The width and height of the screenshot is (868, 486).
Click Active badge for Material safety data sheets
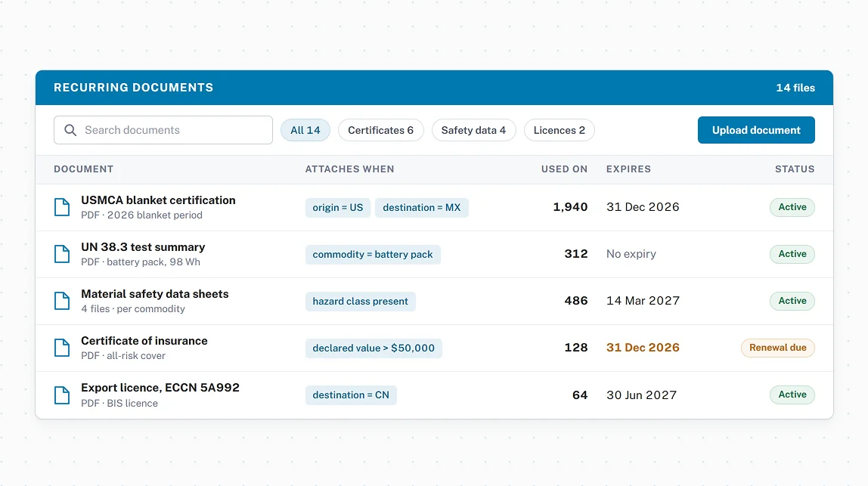(792, 301)
